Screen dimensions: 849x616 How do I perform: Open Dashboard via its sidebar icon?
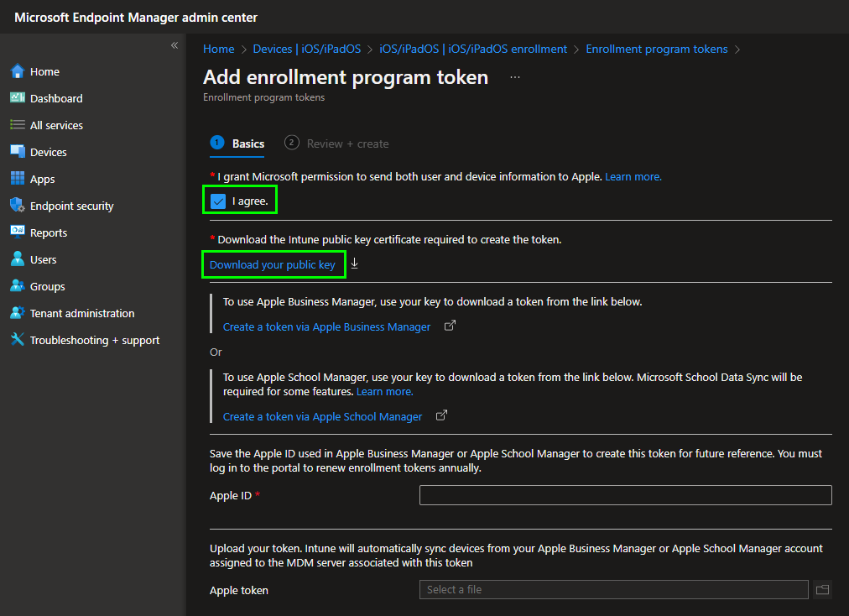[x=18, y=98]
